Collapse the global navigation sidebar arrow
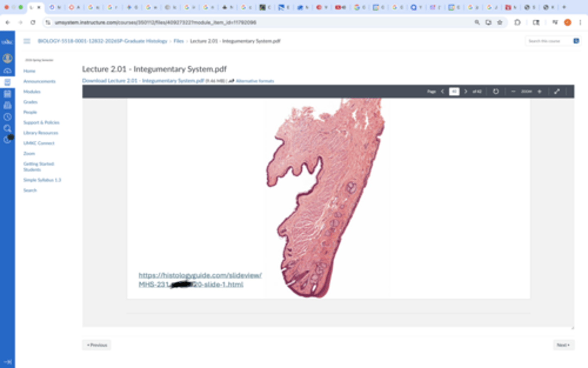Image resolution: width=588 pixels, height=368 pixels. pos(7,361)
